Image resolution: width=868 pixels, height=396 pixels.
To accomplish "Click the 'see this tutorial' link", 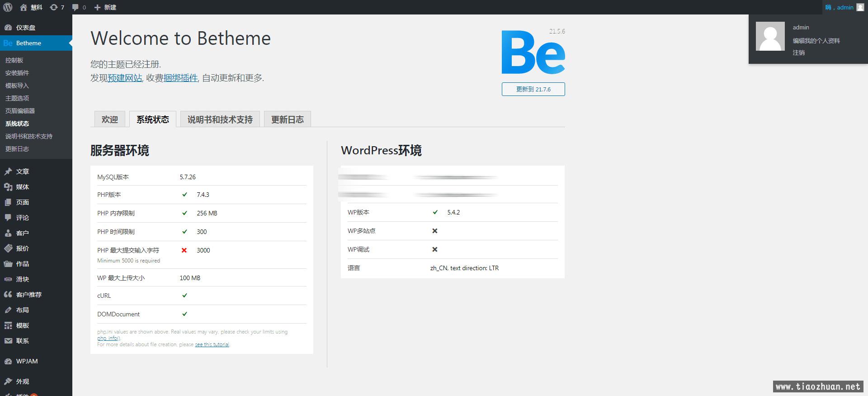I will click(x=212, y=344).
